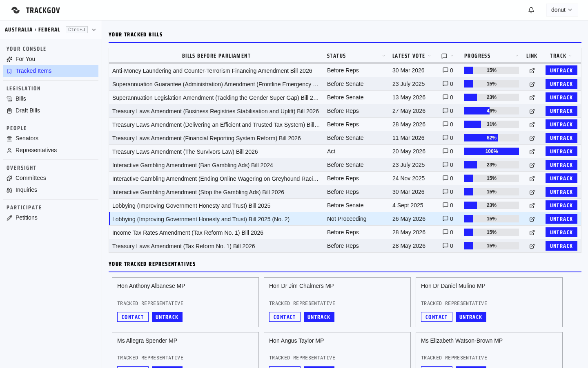Contact Hon Dr Jim Chalmers MP

[285, 317]
